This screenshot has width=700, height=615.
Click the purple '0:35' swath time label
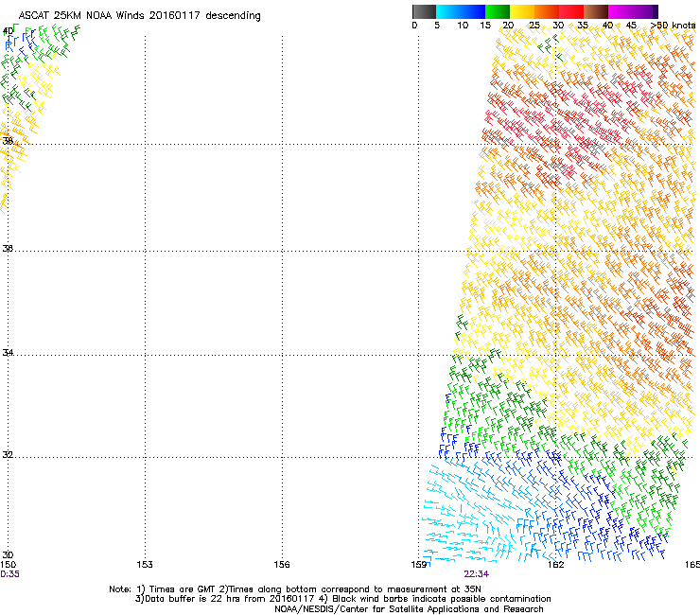point(9,574)
